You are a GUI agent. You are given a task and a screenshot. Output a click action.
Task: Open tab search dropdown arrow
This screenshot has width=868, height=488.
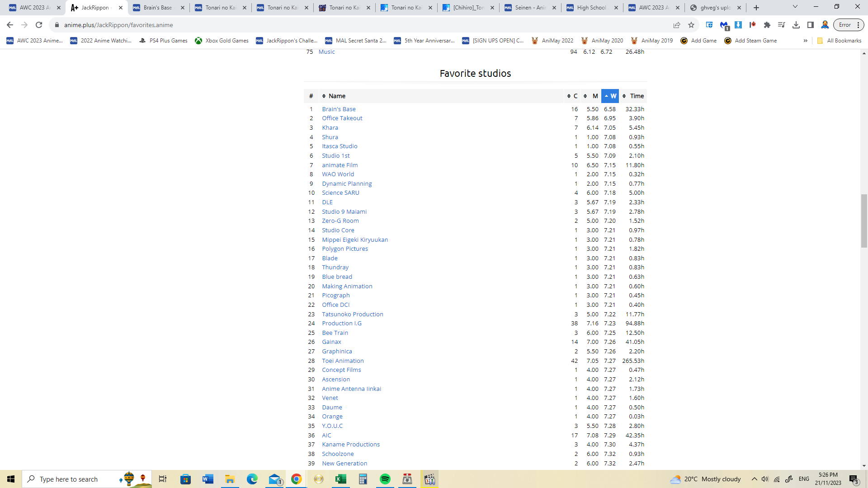click(x=795, y=7)
